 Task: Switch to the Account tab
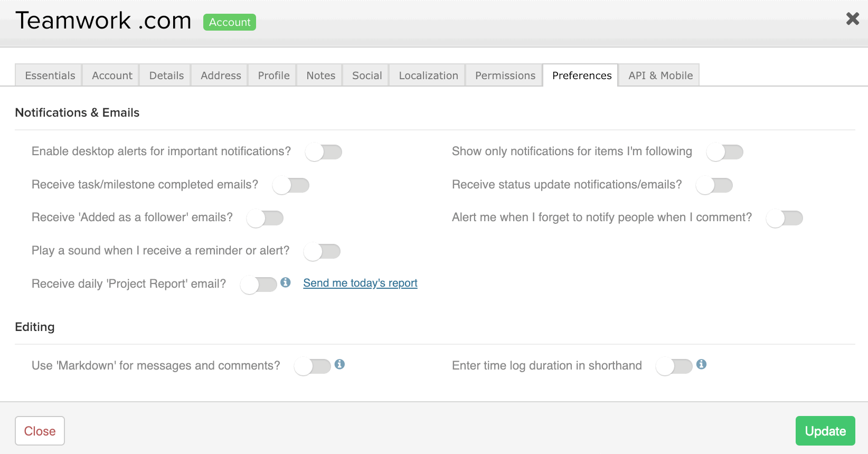[x=111, y=75]
